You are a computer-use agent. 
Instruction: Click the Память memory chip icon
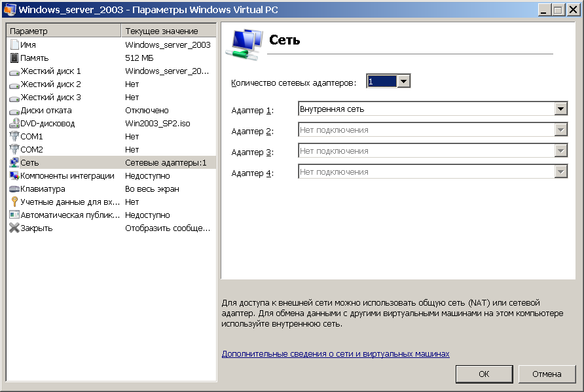pos(14,58)
